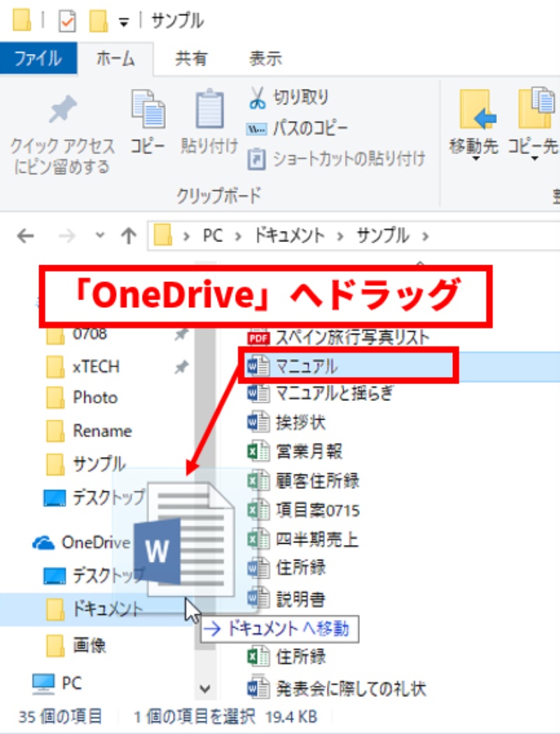Click the PC icon in navigation pane

[x=43, y=682]
